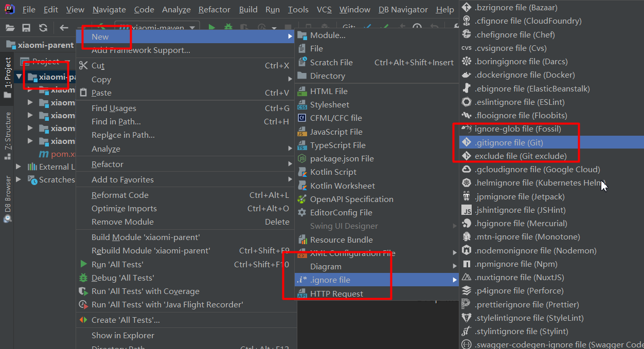The width and height of the screenshot is (644, 349).
Task: Open the Z: Structure side tab
Action: pyautogui.click(x=8, y=135)
